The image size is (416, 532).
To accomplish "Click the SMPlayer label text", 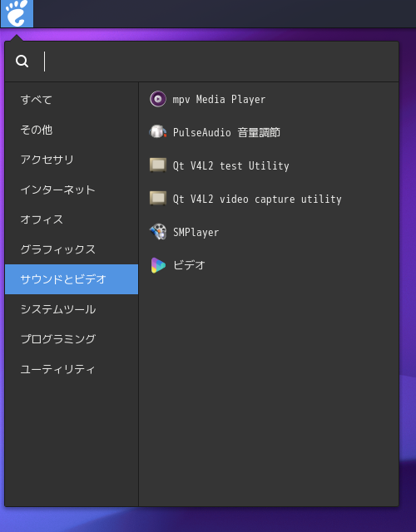I will coord(196,232).
